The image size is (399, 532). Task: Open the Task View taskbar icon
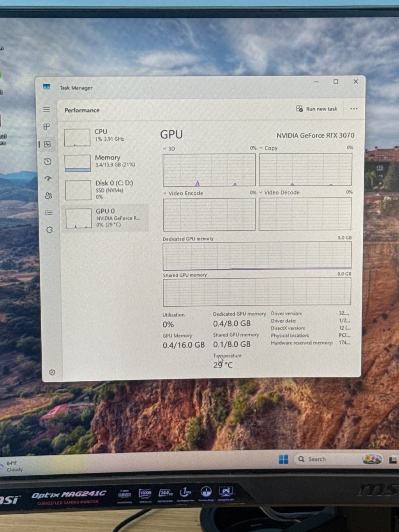click(393, 460)
